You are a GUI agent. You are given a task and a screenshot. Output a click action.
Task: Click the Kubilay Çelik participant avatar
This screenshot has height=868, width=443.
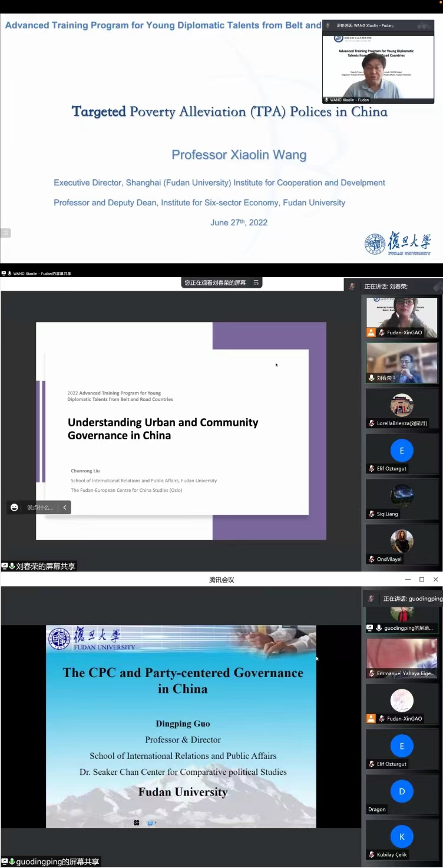(402, 836)
